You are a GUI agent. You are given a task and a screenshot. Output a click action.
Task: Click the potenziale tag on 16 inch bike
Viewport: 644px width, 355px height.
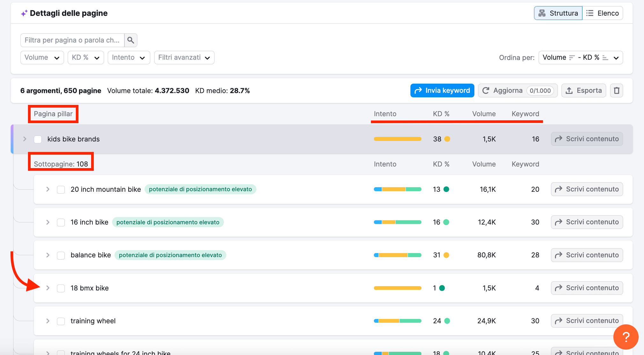[x=168, y=222]
